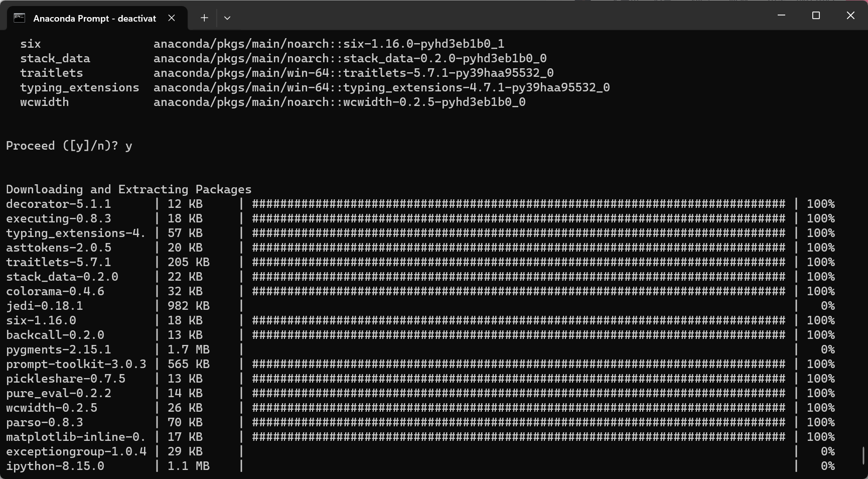Image resolution: width=868 pixels, height=479 pixels.
Task: Click the 1.7 MB size for pygments
Action: [189, 350]
